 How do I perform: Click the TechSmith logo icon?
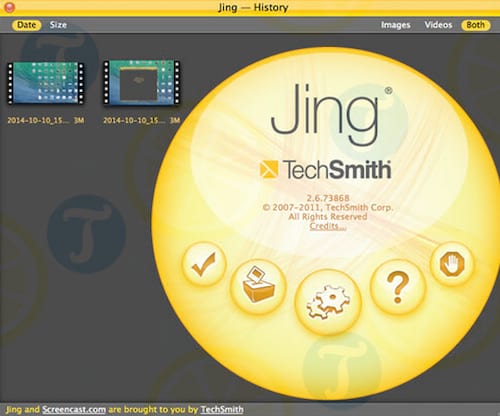[x=269, y=169]
